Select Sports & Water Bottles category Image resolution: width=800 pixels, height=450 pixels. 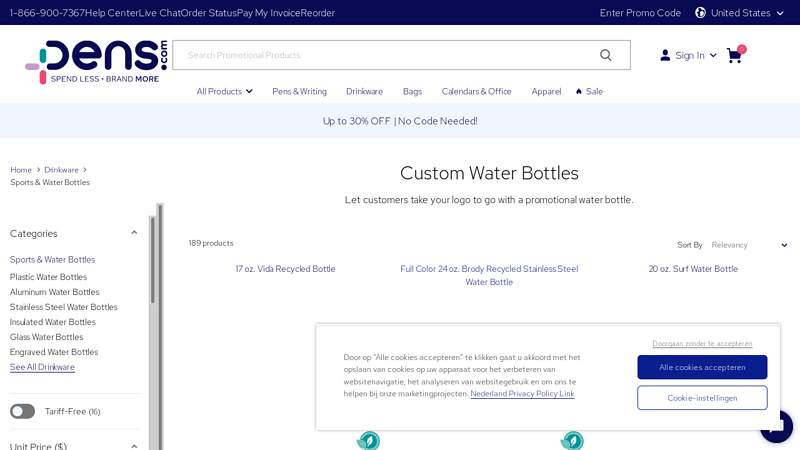click(53, 259)
